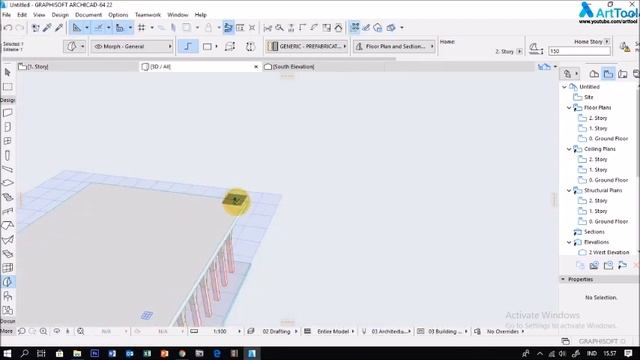Image resolution: width=640 pixels, height=360 pixels.
Task: Collapse the Structural Plans tree node
Action: point(569,190)
